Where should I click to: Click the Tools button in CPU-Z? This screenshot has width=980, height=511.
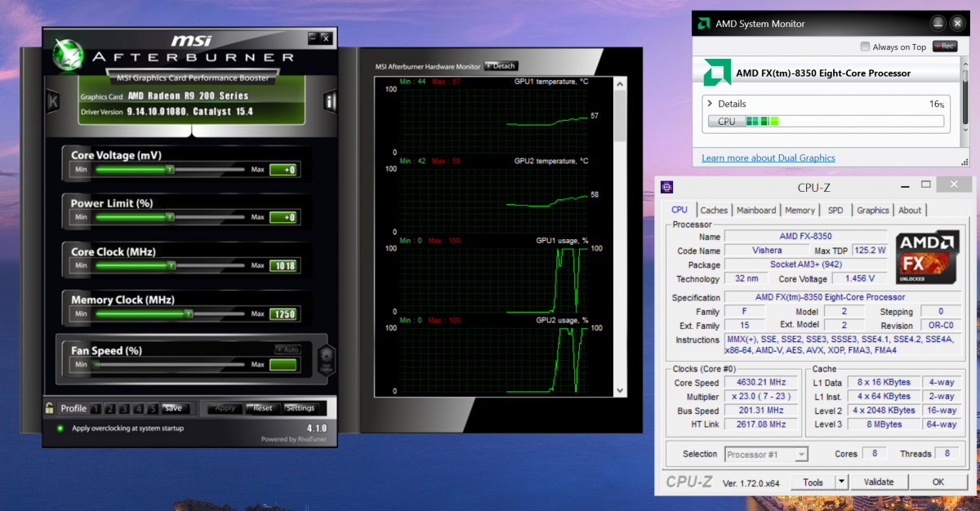coord(813,482)
